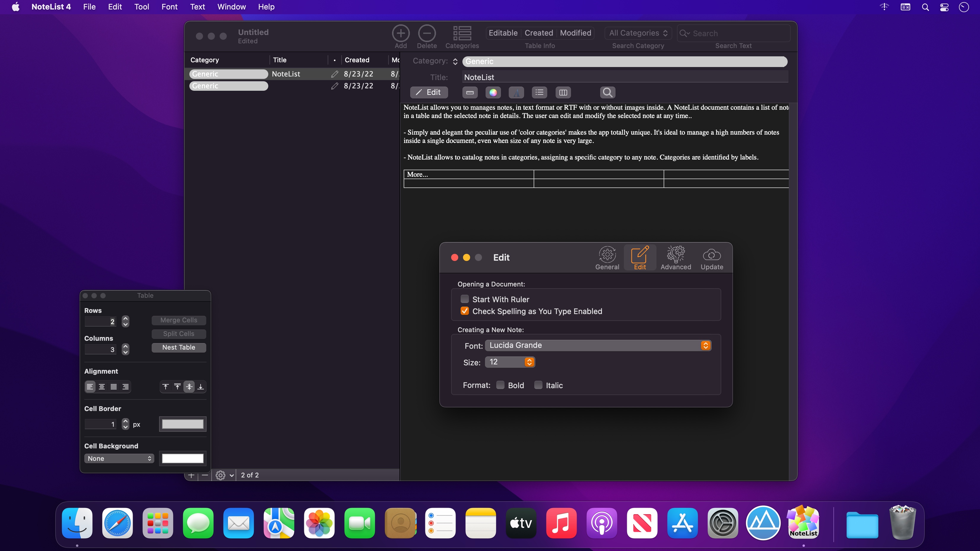Screen dimensions: 980x551
Task: Set horizontal alignment to left in Table panel
Action: (90, 387)
